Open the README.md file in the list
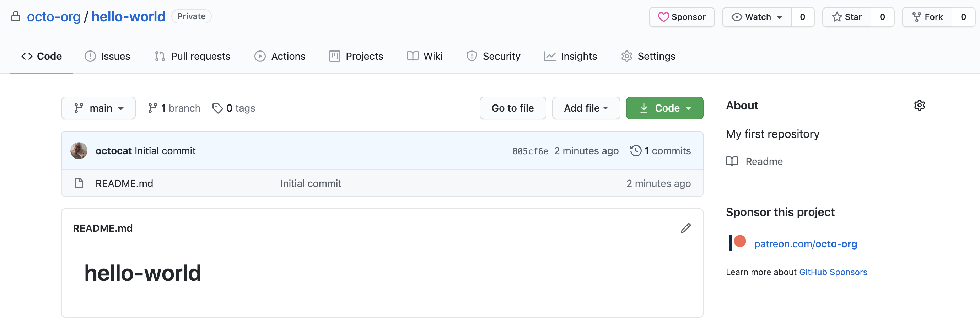Viewport: 980px width, 327px height. 124,183
